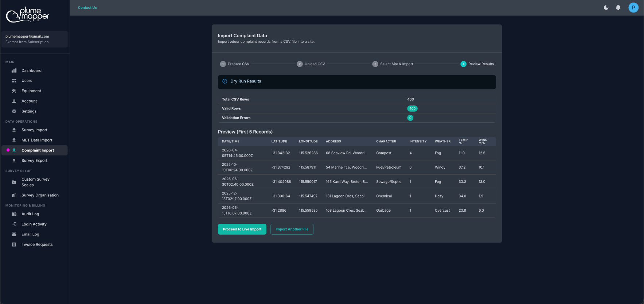Click the Equipment tools icon

tap(14, 91)
